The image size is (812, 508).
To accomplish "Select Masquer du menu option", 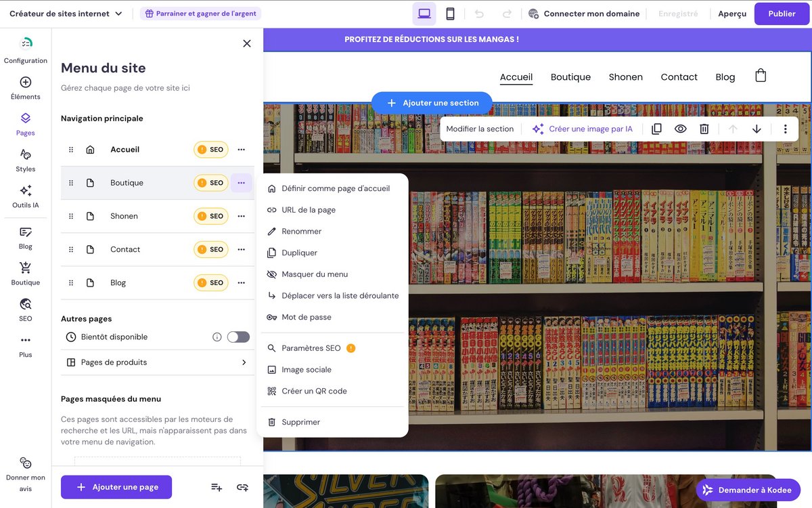I will (x=315, y=274).
